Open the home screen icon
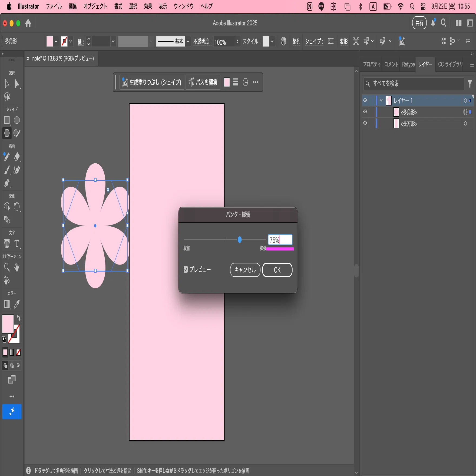The width and height of the screenshot is (476, 476). (x=28, y=23)
